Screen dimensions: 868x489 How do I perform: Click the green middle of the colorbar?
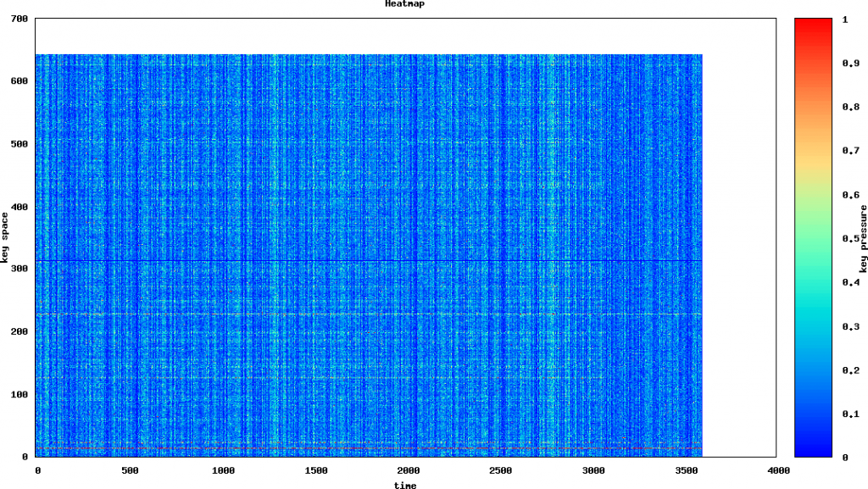click(813, 238)
